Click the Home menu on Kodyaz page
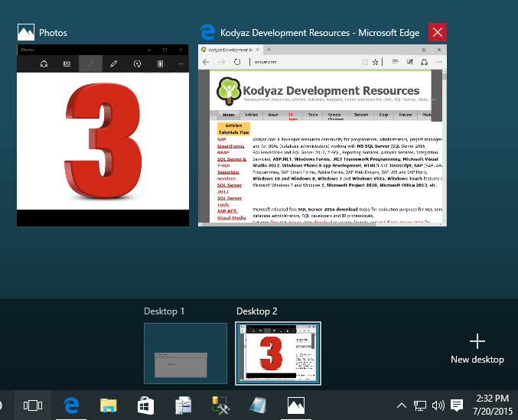Viewport: 518px width, 420px height. pos(229,115)
